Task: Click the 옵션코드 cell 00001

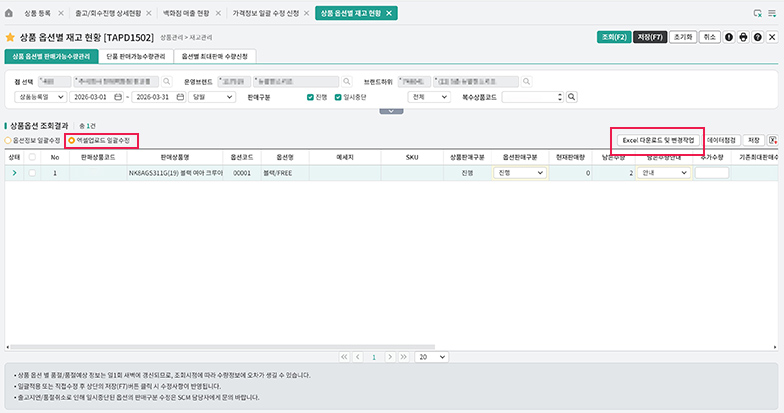Action: [242, 173]
